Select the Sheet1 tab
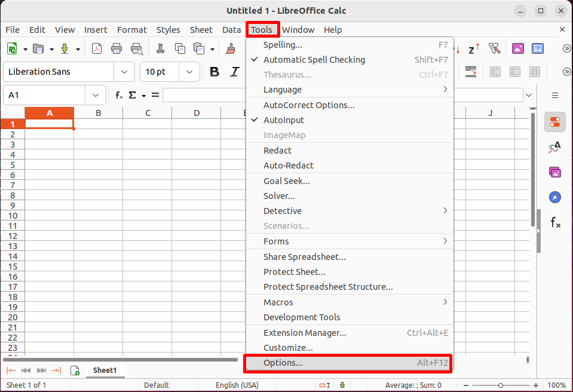Viewport: 573px width, 392px height. [x=105, y=370]
